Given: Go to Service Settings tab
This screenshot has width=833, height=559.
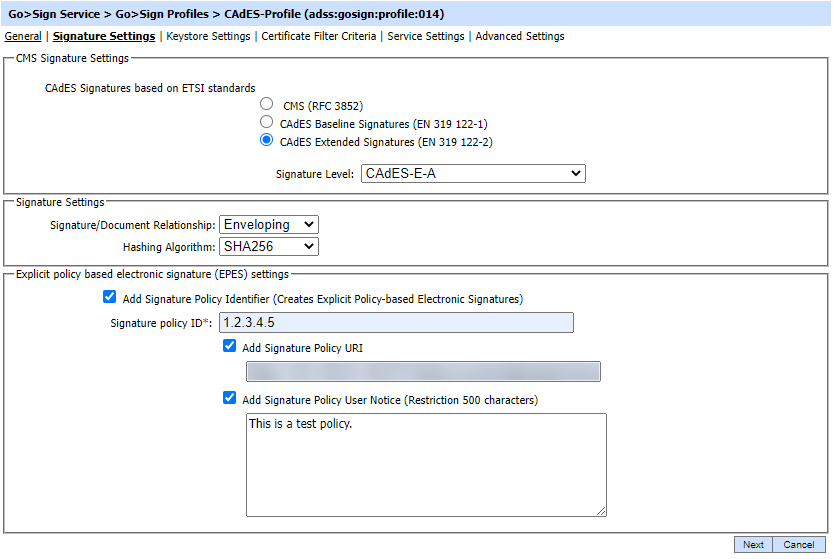Looking at the screenshot, I should click(426, 36).
